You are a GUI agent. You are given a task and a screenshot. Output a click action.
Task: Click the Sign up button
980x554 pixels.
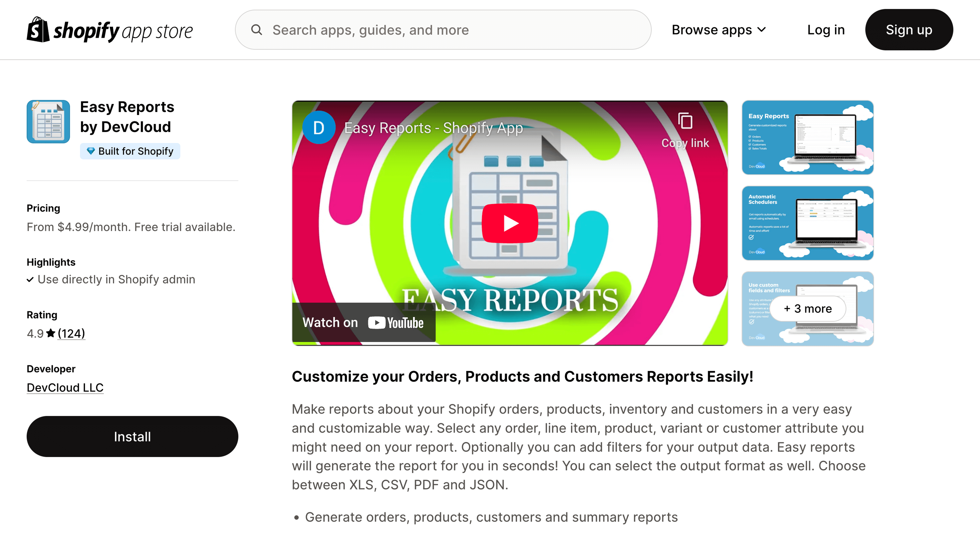909,30
